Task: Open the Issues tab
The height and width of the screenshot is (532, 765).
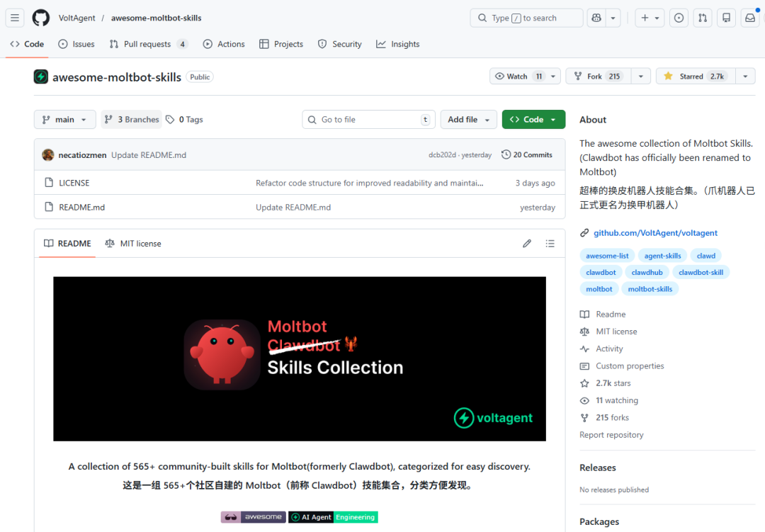Action: click(x=76, y=44)
